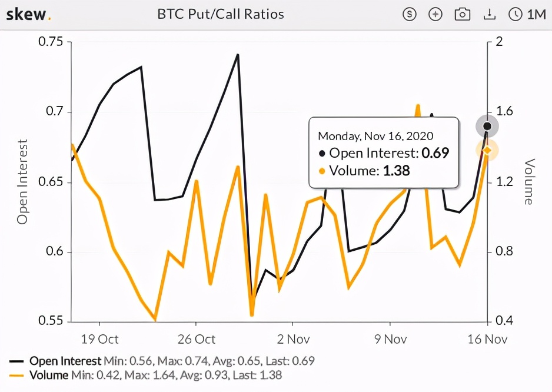Toggle Open Interest series in legend

pos(65,361)
